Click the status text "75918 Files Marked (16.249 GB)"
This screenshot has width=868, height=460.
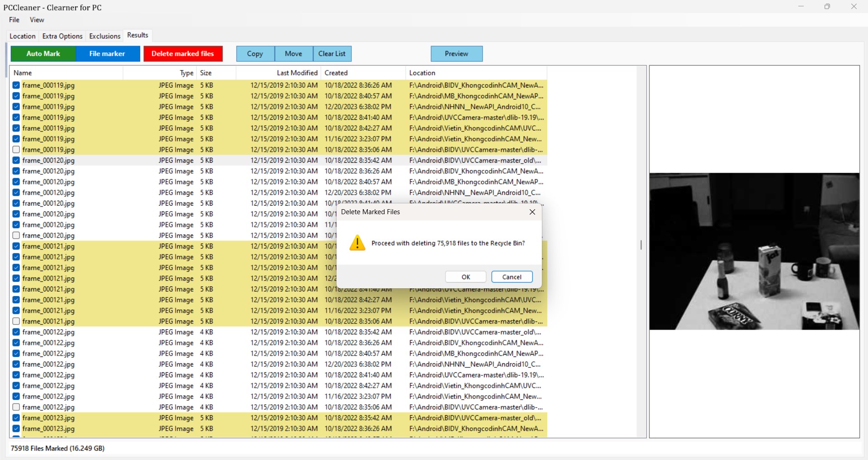[58, 448]
